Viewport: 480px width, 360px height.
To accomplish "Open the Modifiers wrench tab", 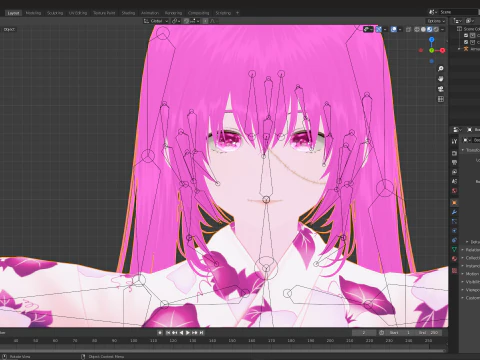I will (454, 212).
